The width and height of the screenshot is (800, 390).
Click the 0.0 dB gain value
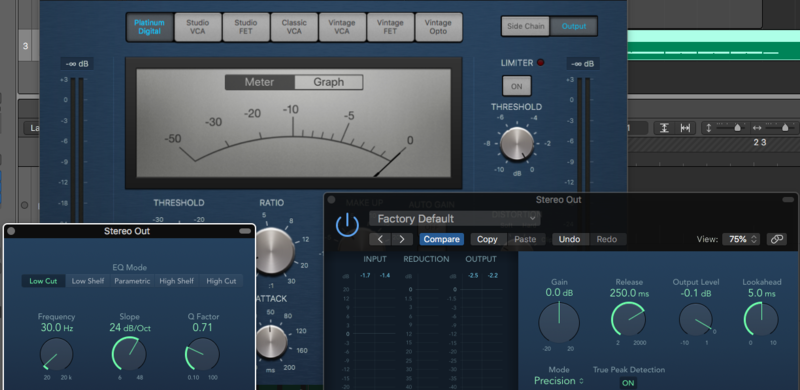pyautogui.click(x=560, y=292)
